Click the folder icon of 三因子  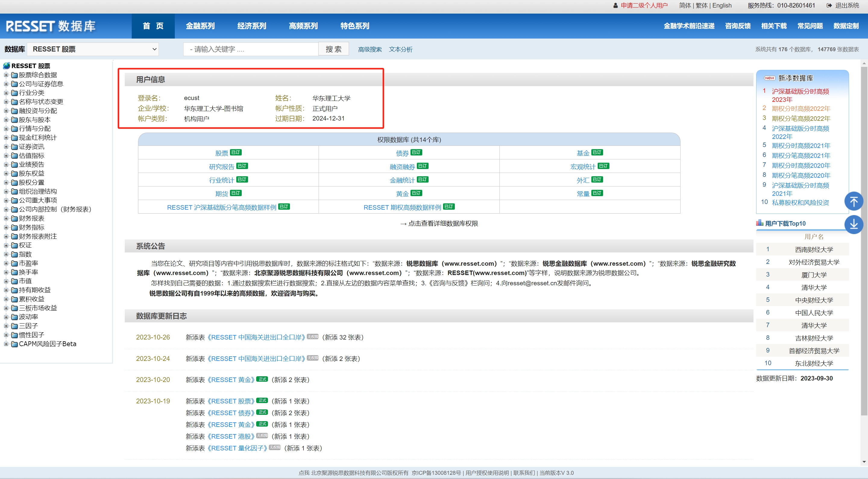[14, 326]
